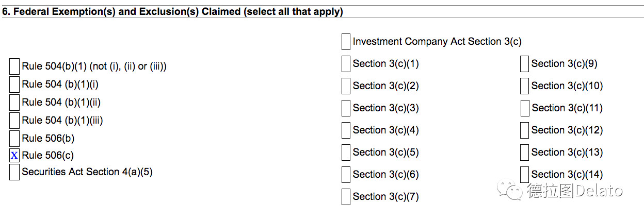Select the Section 3(c)(7) checkbox
644x219 pixels.
346,197
